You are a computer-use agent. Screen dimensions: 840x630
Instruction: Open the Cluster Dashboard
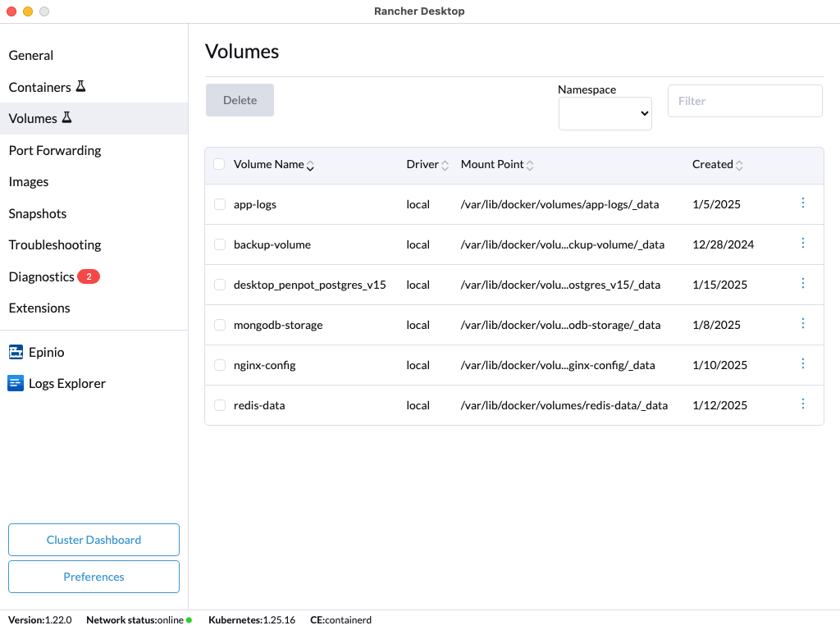click(94, 540)
